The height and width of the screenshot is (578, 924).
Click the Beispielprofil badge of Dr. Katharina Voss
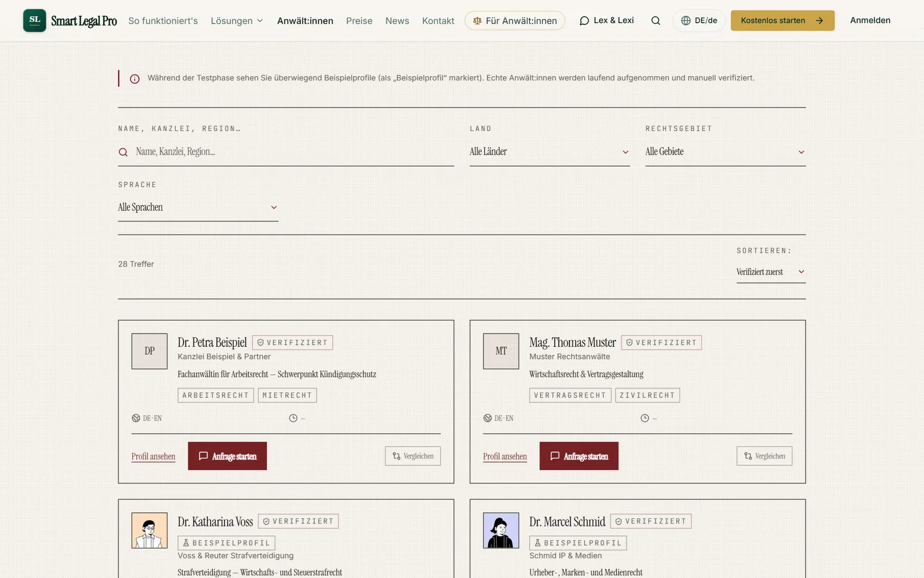point(226,543)
